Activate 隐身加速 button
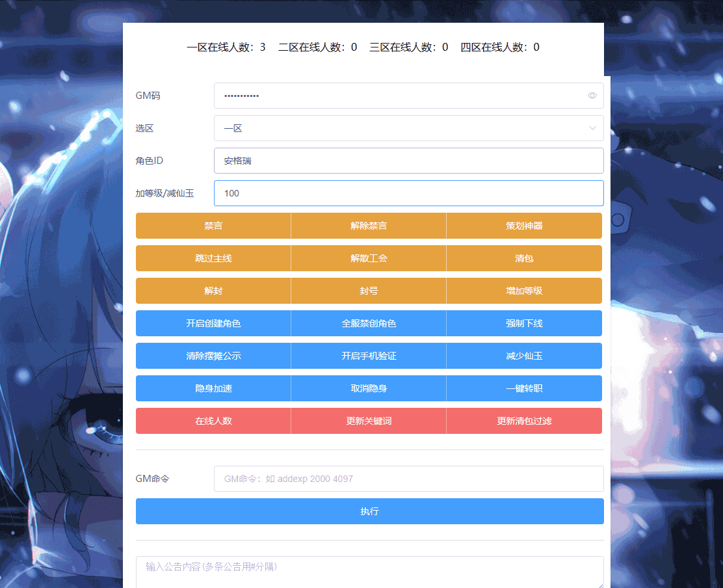Viewport: 723px width, 588px height. (x=213, y=388)
